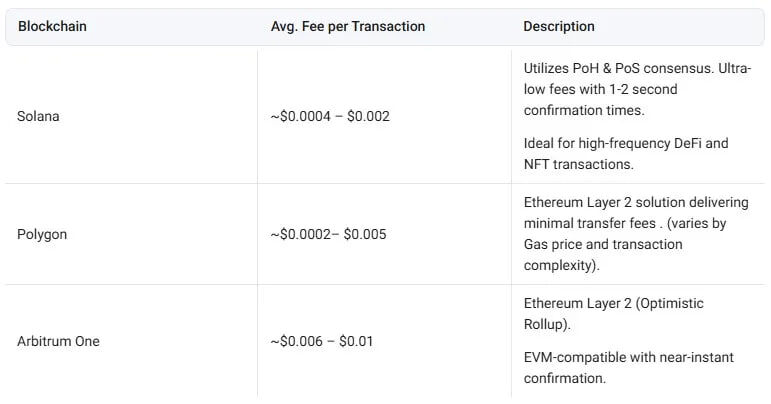Click the Blockchain column header

(x=52, y=27)
